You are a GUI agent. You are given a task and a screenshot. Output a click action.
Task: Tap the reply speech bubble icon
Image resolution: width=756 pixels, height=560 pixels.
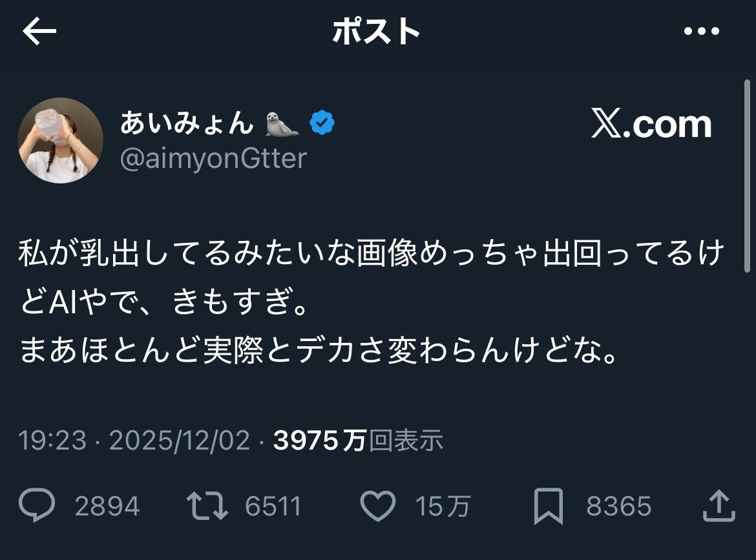[36, 506]
